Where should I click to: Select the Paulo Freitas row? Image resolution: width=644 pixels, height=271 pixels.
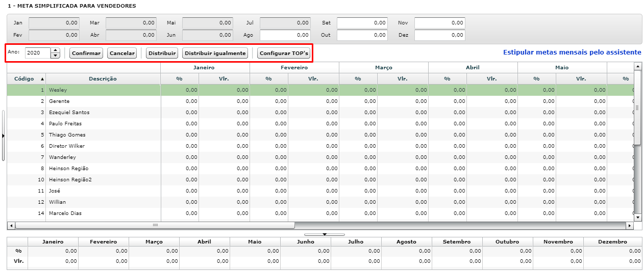tap(320, 124)
